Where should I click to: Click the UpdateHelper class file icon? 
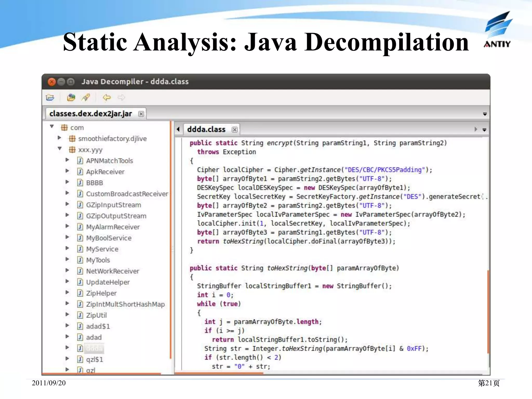80,282
